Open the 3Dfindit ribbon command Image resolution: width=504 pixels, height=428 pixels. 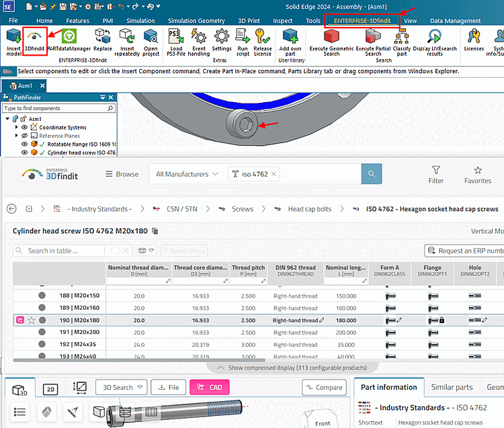[x=34, y=41]
